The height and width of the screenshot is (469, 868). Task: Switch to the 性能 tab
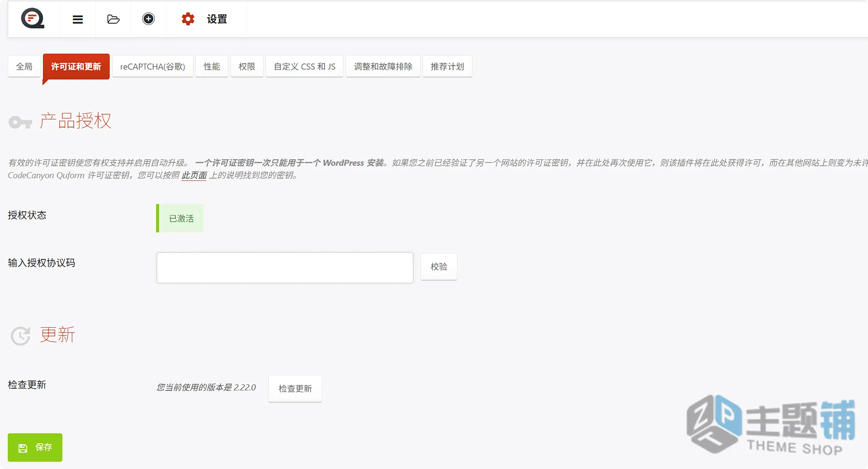(x=212, y=67)
